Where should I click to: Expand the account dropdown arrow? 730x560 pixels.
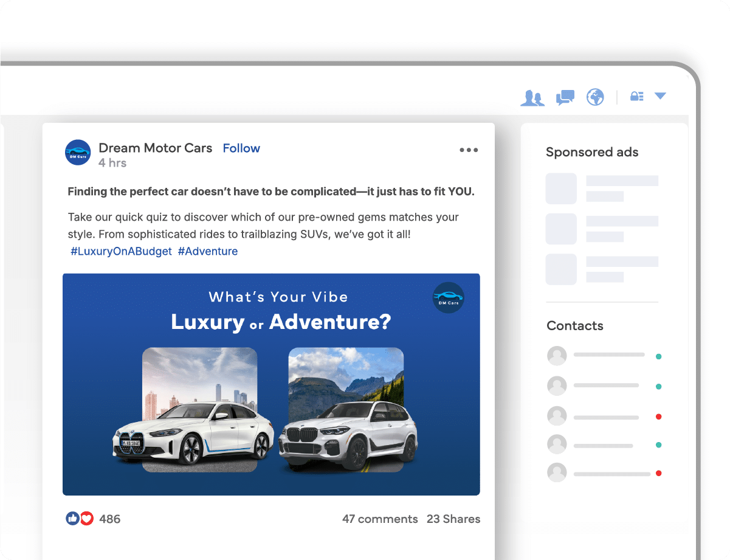coord(660,96)
